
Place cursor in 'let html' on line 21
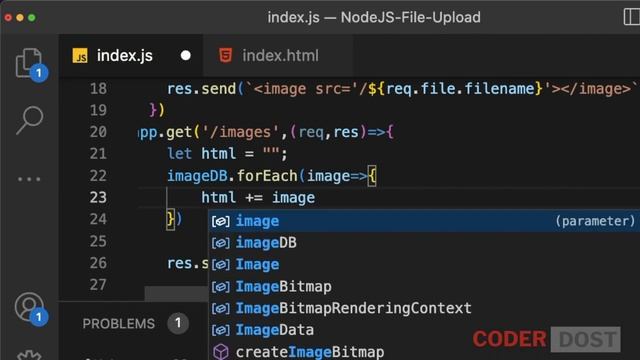(201, 154)
